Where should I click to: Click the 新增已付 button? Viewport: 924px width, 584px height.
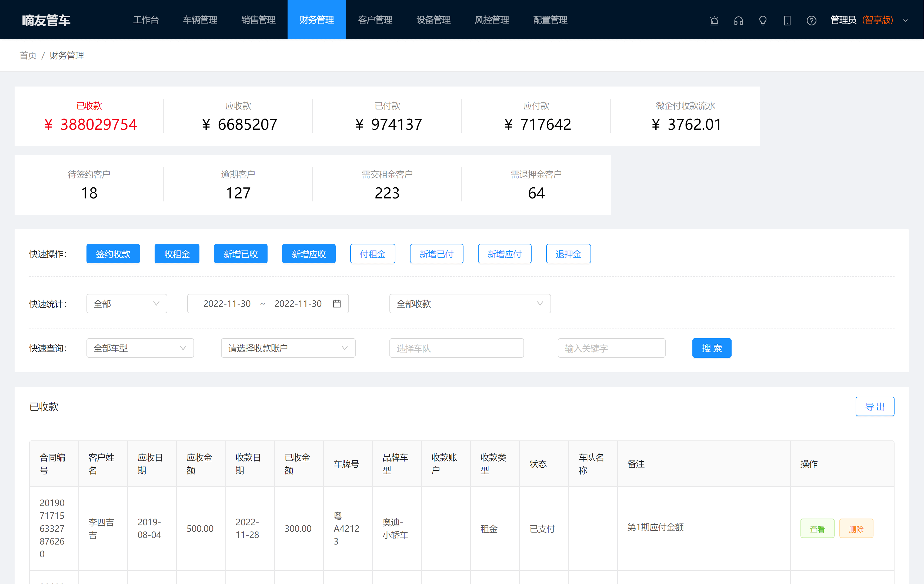click(x=436, y=254)
